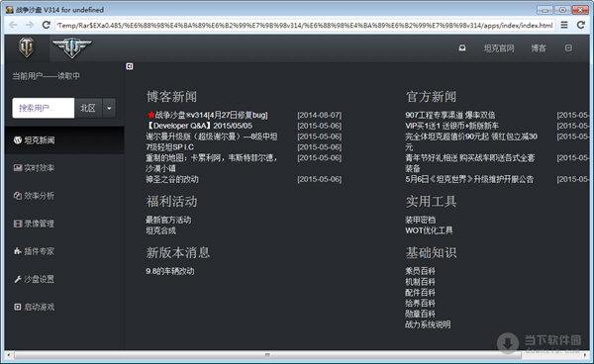Click the 装甲密档 tool link

tap(421, 220)
